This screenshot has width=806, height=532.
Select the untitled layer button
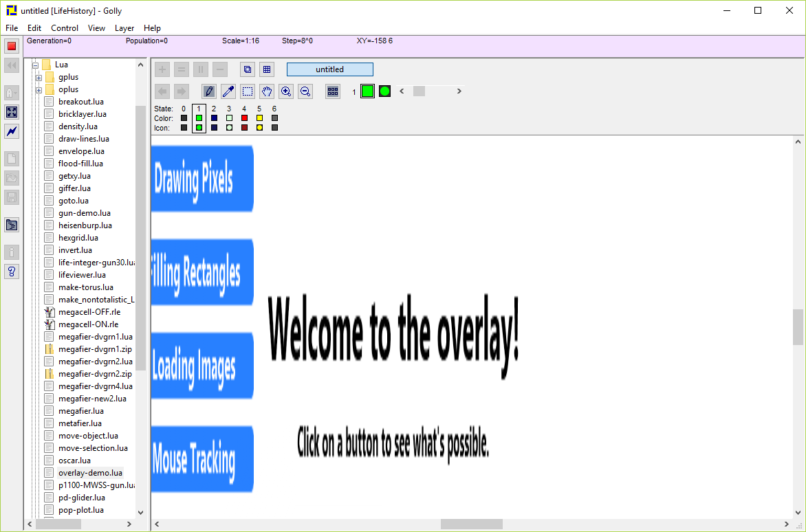330,69
